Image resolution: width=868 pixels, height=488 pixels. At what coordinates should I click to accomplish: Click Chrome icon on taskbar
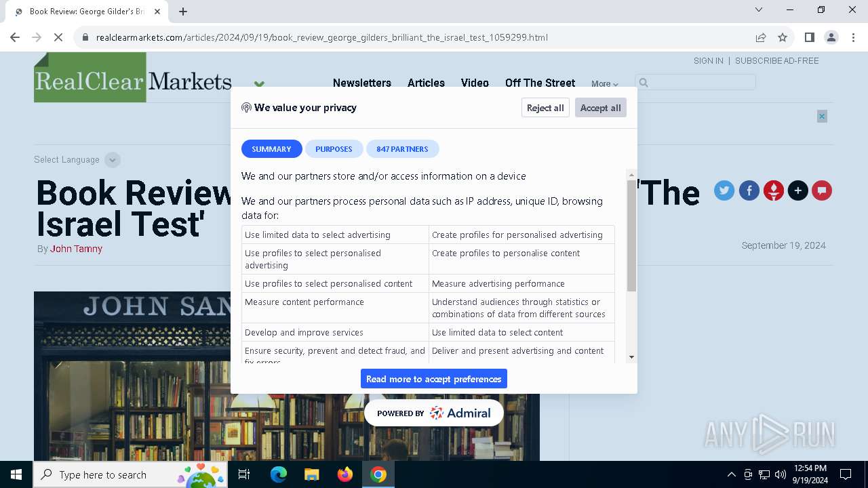pyautogui.click(x=378, y=474)
